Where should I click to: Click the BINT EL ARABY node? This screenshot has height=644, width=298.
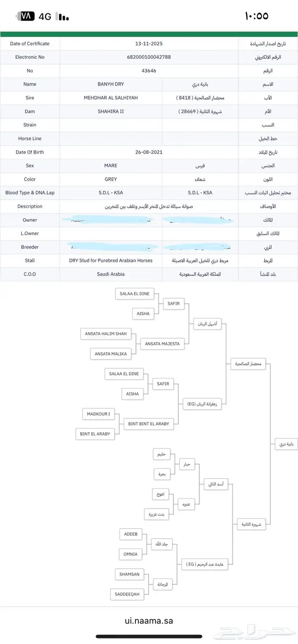[96, 434]
